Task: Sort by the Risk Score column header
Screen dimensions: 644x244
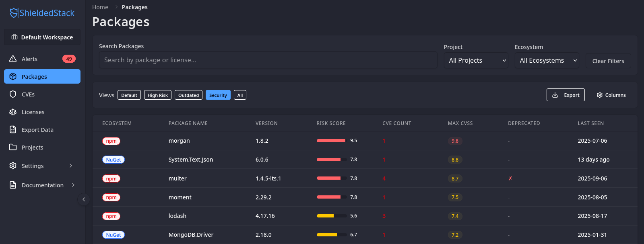Action: pyautogui.click(x=331, y=123)
